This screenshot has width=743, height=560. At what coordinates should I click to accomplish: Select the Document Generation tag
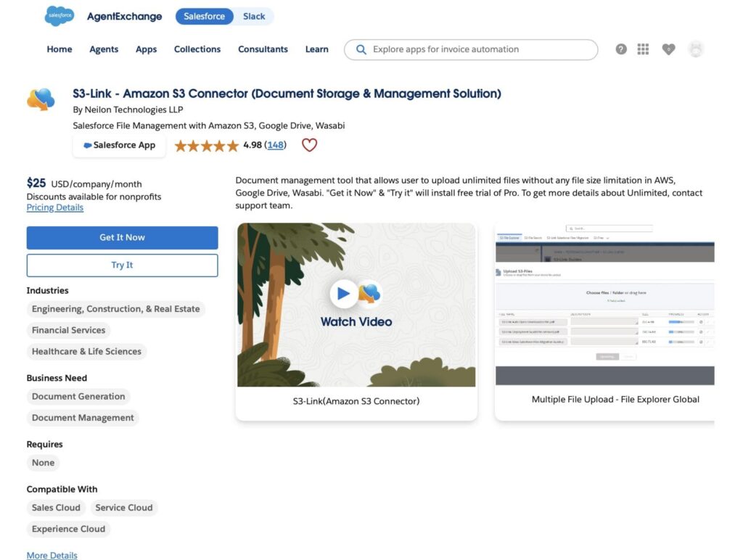[78, 397]
